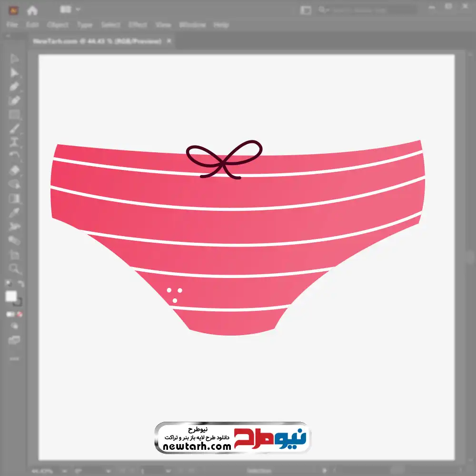This screenshot has height=476, width=476.
Task: Select the Rectangle tool
Action: click(14, 114)
